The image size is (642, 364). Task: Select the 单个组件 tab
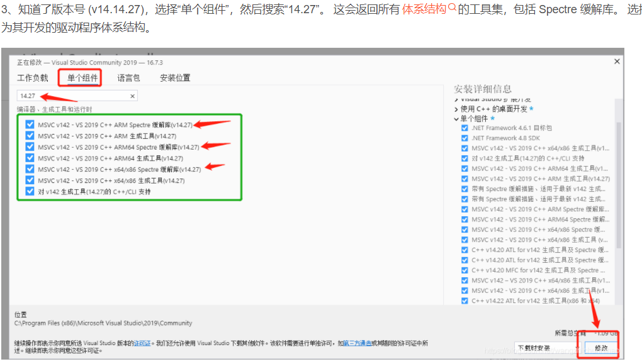point(82,78)
